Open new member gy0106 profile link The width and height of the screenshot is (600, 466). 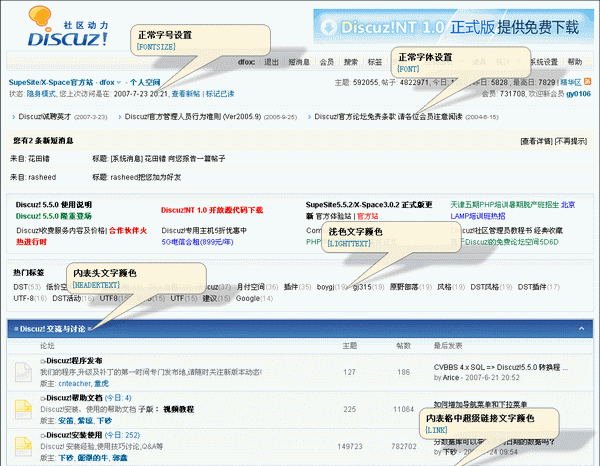[x=579, y=94]
